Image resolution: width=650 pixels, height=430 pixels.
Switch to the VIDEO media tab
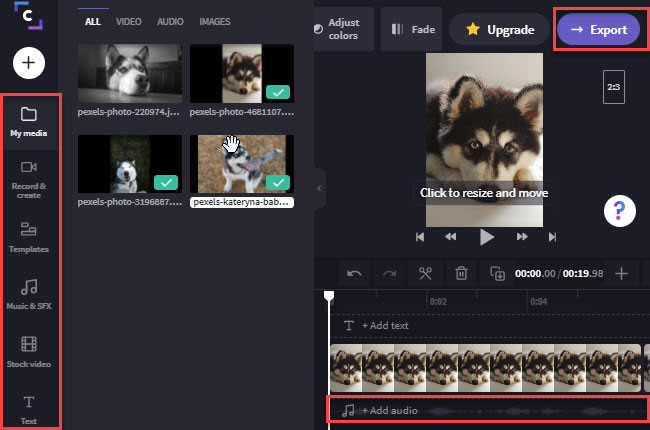(x=128, y=21)
